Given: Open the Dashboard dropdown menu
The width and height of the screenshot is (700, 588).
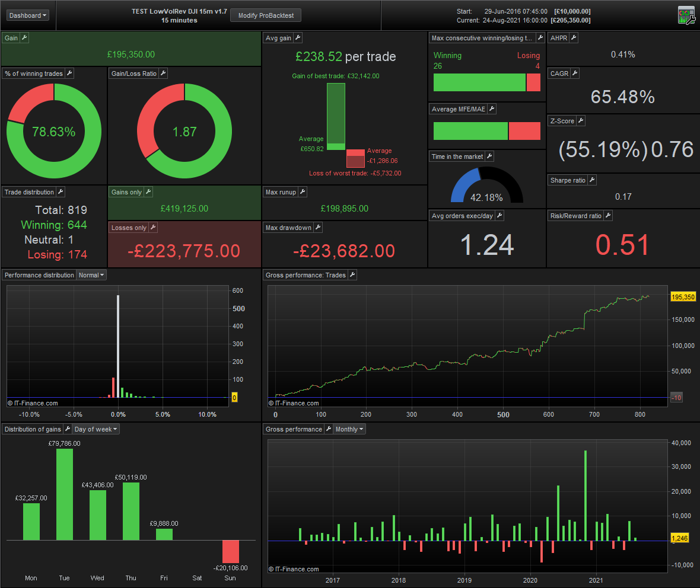Looking at the screenshot, I should tap(28, 15).
